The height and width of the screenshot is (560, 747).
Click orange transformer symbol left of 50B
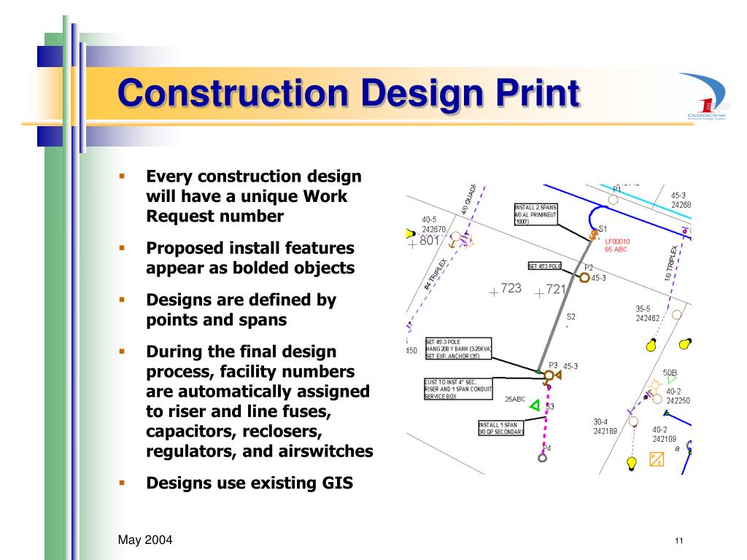656,384
